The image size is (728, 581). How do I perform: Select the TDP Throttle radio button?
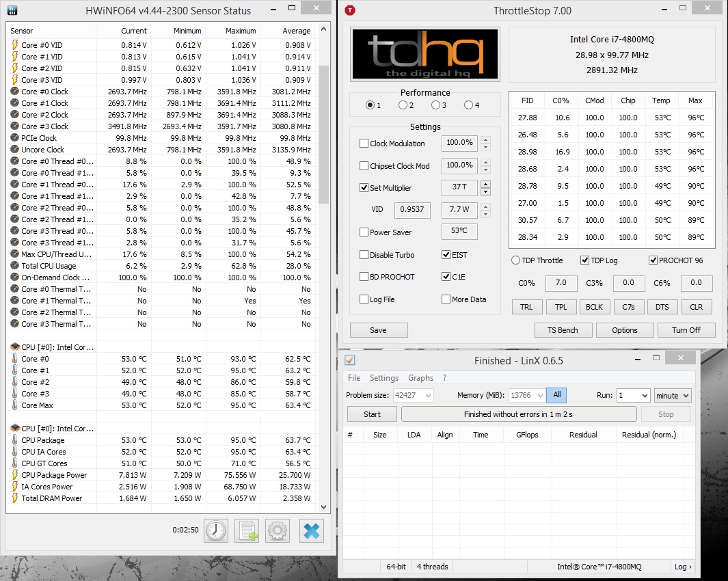click(x=515, y=260)
